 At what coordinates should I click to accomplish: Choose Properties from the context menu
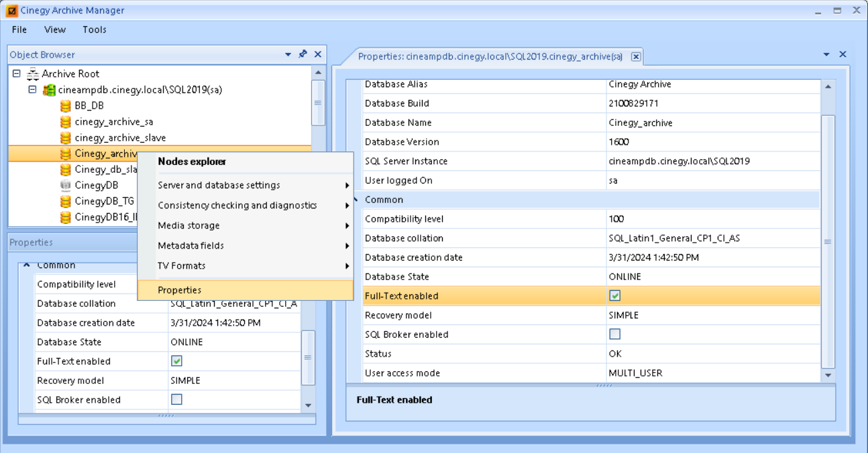(246, 290)
